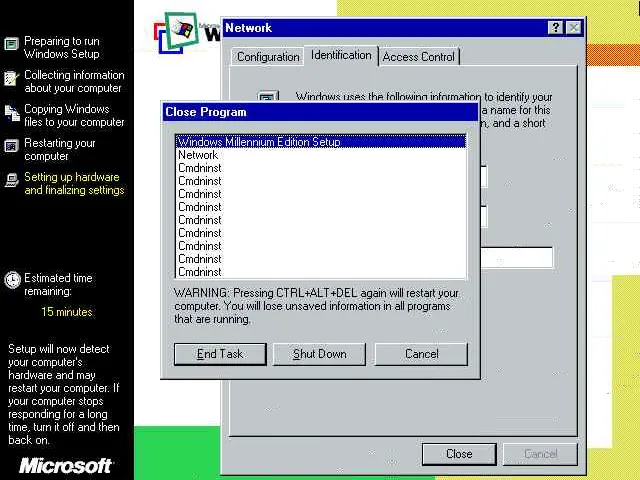Select the Identification tab in Network
The width and height of the screenshot is (640, 480).
point(341,55)
